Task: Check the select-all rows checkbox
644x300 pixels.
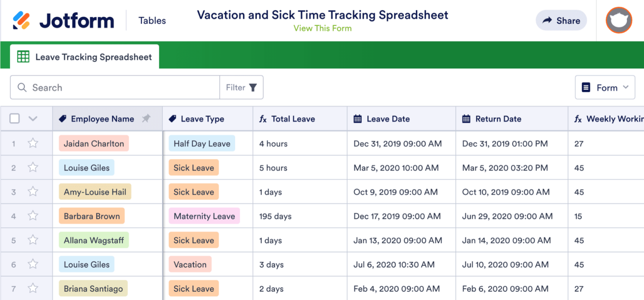Action: 14,119
